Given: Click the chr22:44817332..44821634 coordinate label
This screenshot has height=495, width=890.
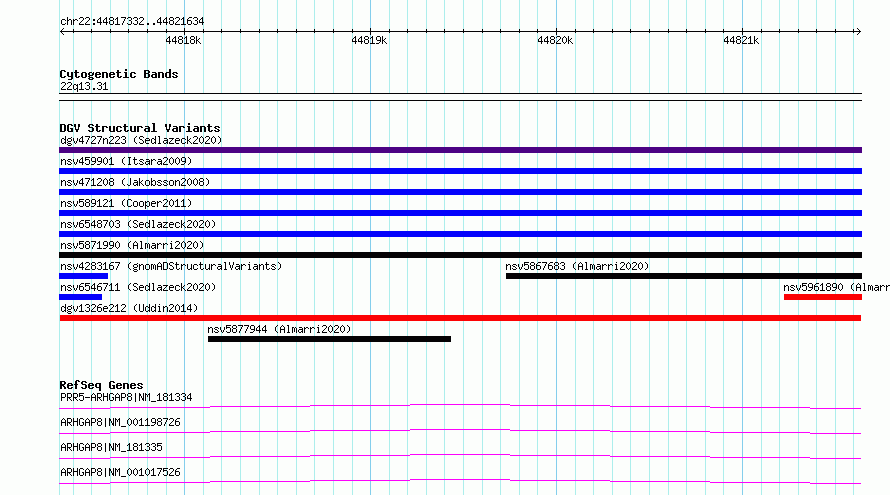Looking at the screenshot, I should [x=132, y=21].
